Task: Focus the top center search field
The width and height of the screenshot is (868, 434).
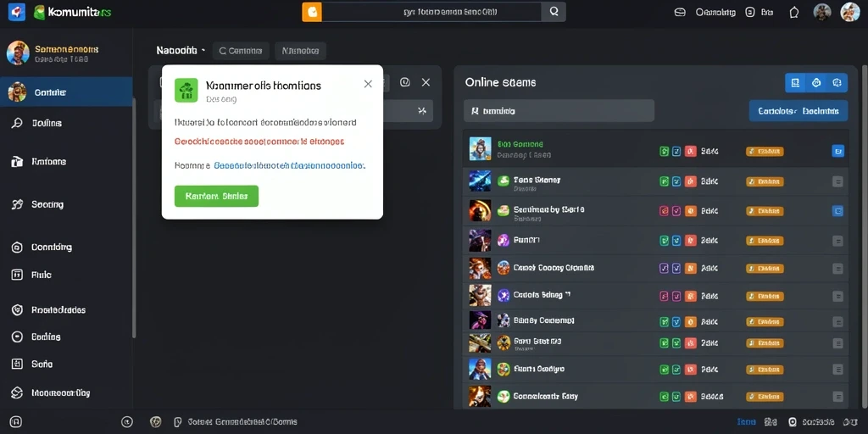Action: pyautogui.click(x=431, y=12)
